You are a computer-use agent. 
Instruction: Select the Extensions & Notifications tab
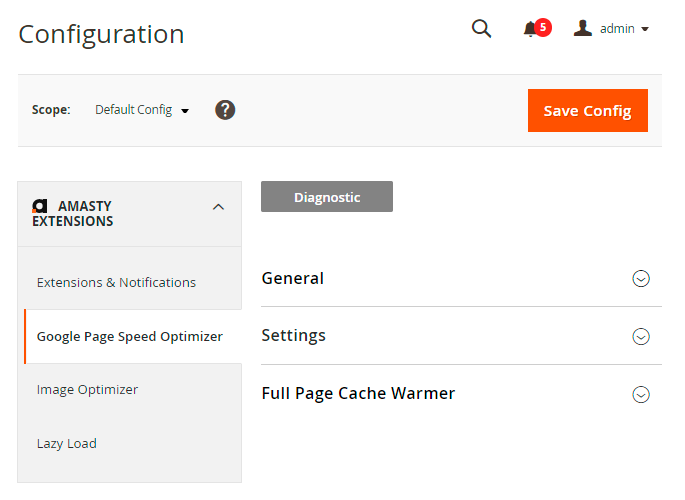coord(116,282)
